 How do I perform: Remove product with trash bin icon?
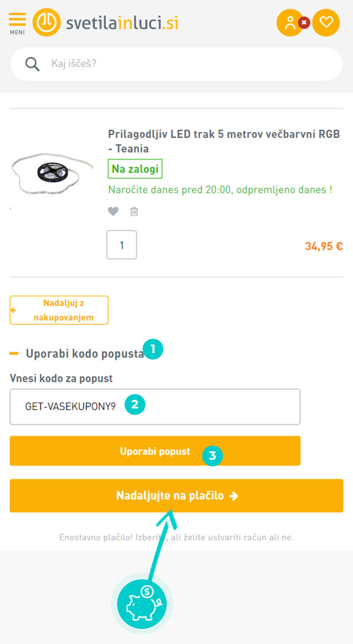click(134, 211)
